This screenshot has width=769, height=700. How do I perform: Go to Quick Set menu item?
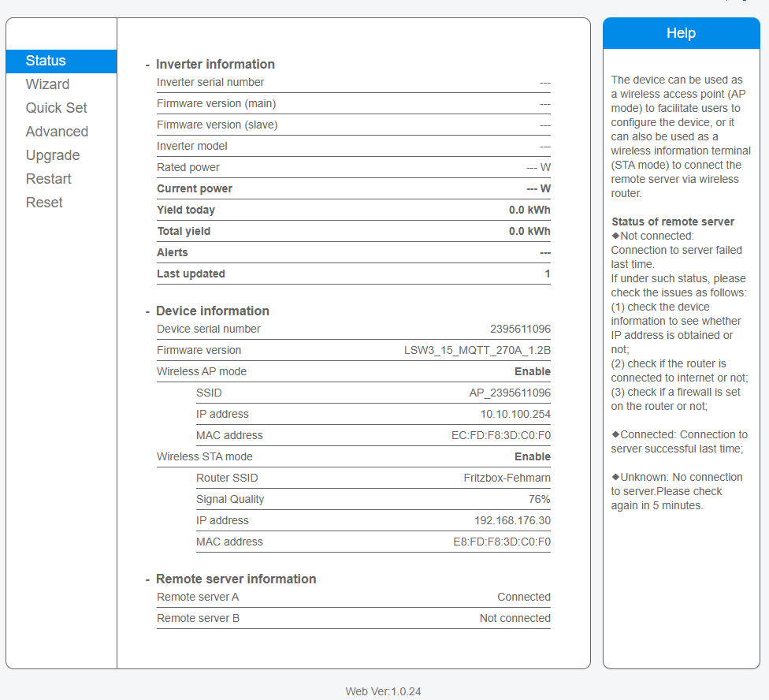click(56, 108)
